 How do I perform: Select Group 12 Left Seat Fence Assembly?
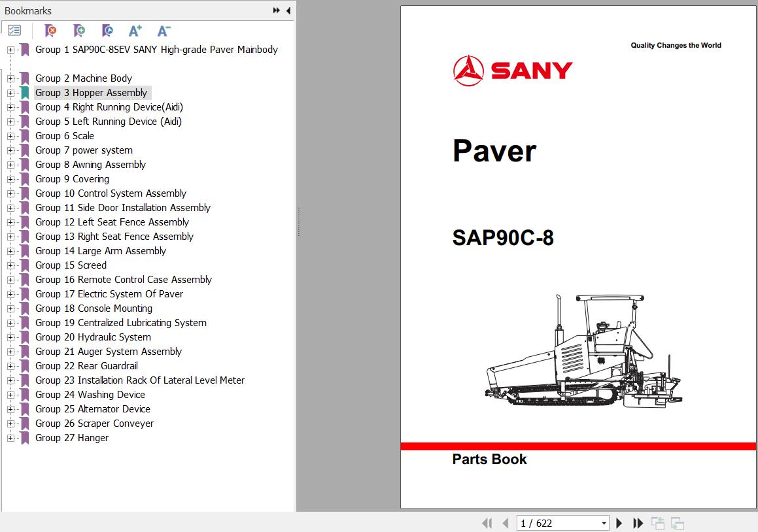coord(112,222)
